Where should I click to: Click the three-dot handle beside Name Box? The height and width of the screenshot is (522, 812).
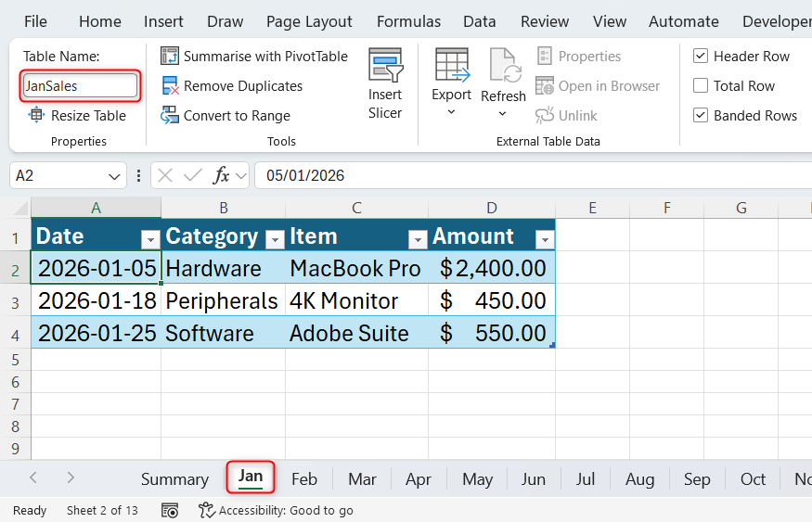(138, 176)
